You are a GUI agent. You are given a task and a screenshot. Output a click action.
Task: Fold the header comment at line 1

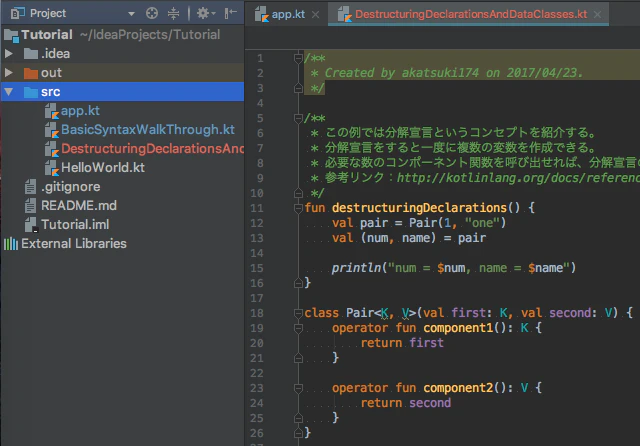coord(298,58)
